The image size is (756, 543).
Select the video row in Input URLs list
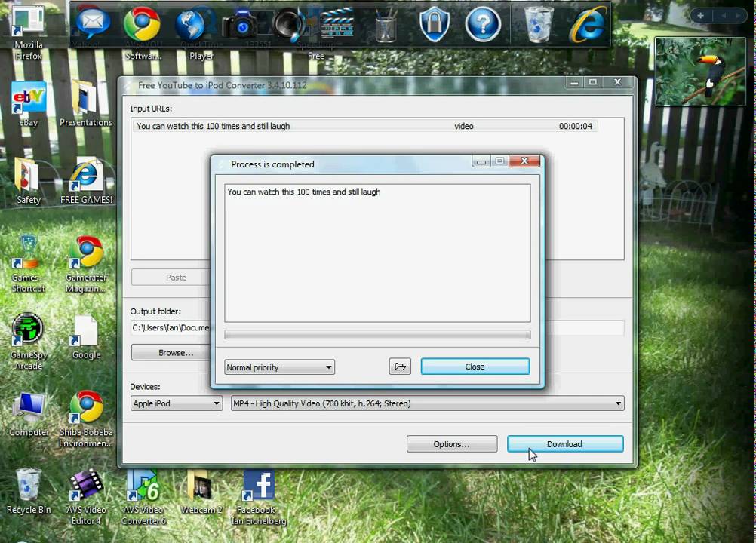click(x=364, y=126)
